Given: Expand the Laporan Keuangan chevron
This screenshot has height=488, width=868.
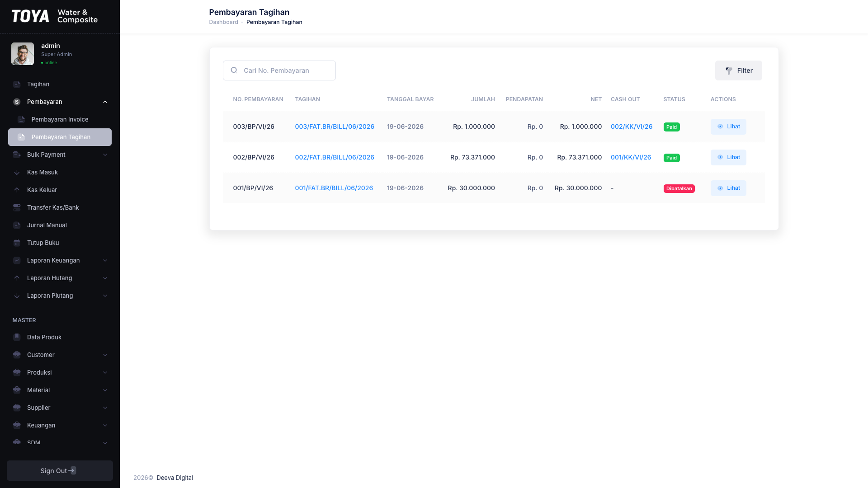Looking at the screenshot, I should click(105, 261).
